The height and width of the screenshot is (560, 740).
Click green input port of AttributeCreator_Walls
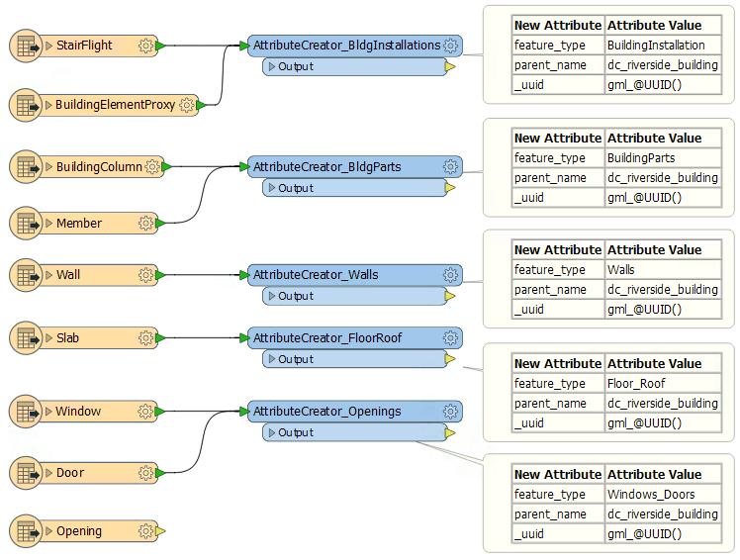[x=244, y=275]
